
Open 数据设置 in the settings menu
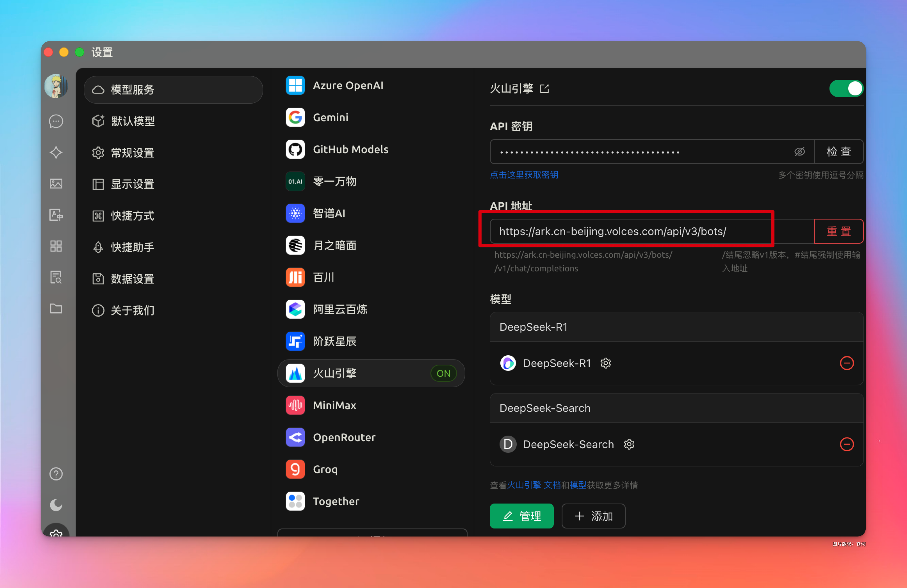[x=133, y=279]
